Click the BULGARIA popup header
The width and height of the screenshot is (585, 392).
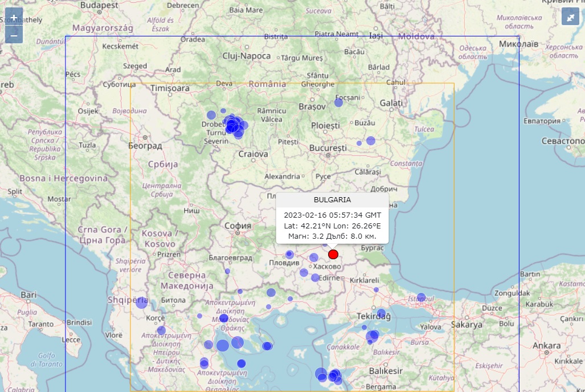click(x=332, y=200)
